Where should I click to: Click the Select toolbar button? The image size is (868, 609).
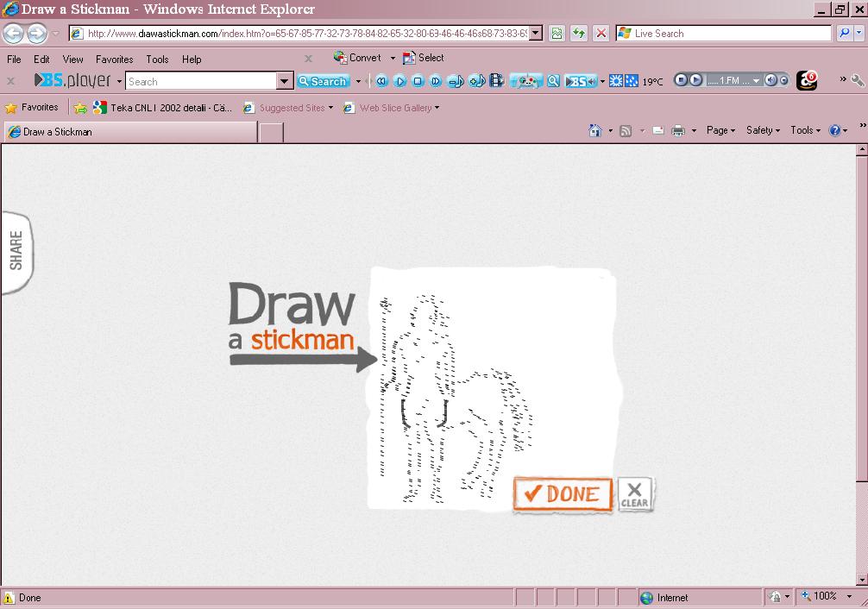(x=424, y=58)
